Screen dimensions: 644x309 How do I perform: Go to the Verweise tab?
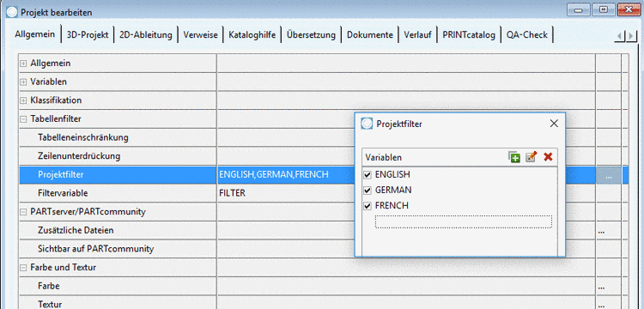pyautogui.click(x=200, y=35)
